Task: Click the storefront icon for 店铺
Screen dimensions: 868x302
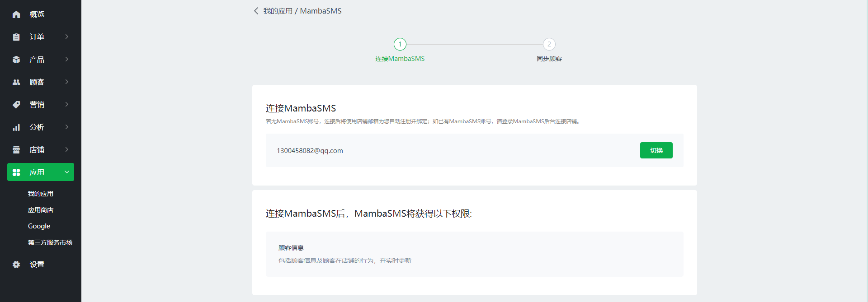Action: click(16, 150)
